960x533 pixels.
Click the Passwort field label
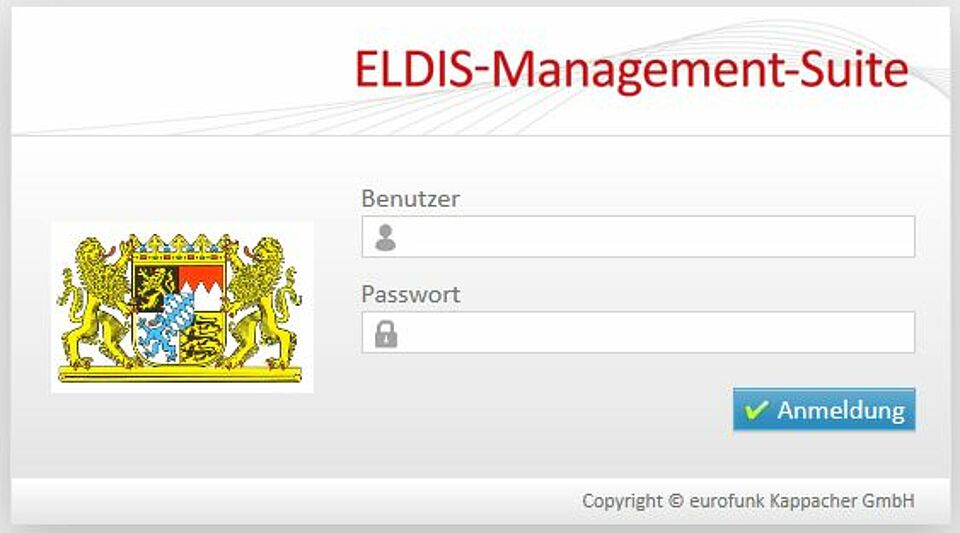tap(410, 294)
